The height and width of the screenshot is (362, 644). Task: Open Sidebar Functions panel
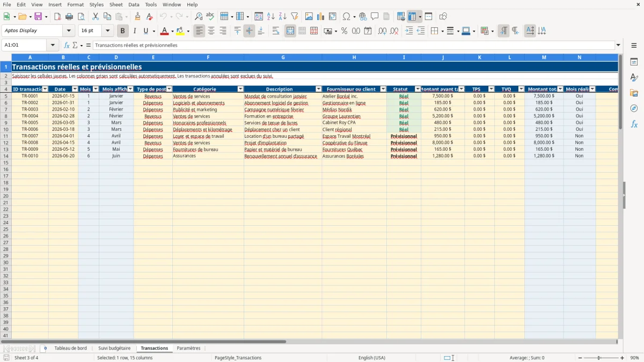pyautogui.click(x=634, y=124)
